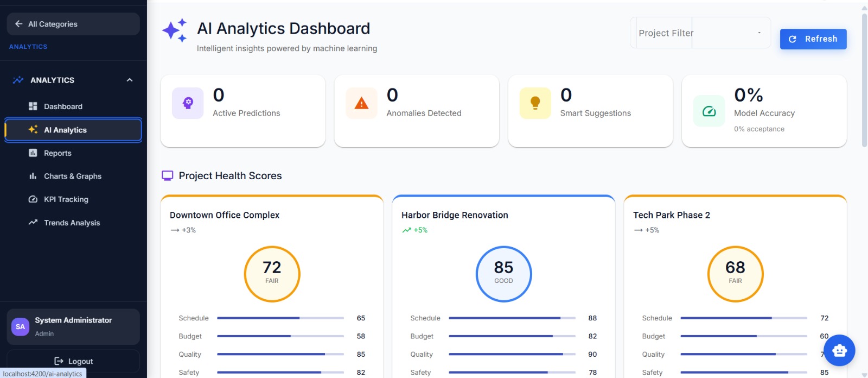Click the Active Predictions brain icon

[188, 103]
